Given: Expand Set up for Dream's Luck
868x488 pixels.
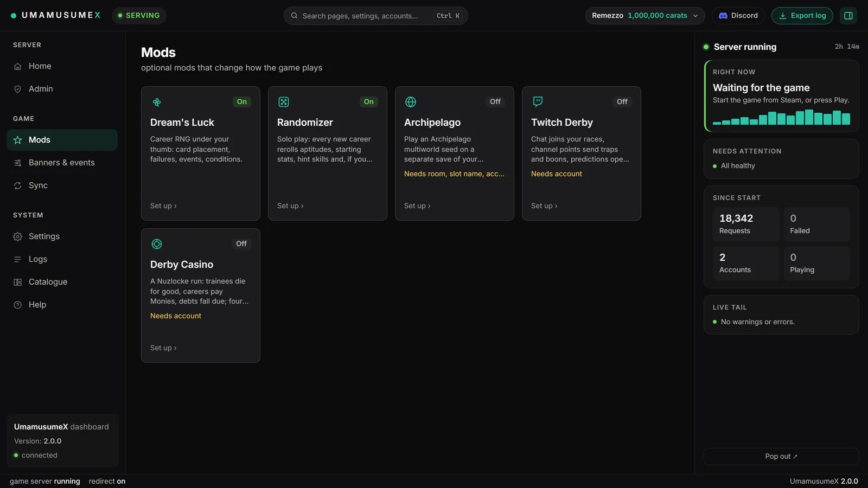Looking at the screenshot, I should pyautogui.click(x=163, y=206).
